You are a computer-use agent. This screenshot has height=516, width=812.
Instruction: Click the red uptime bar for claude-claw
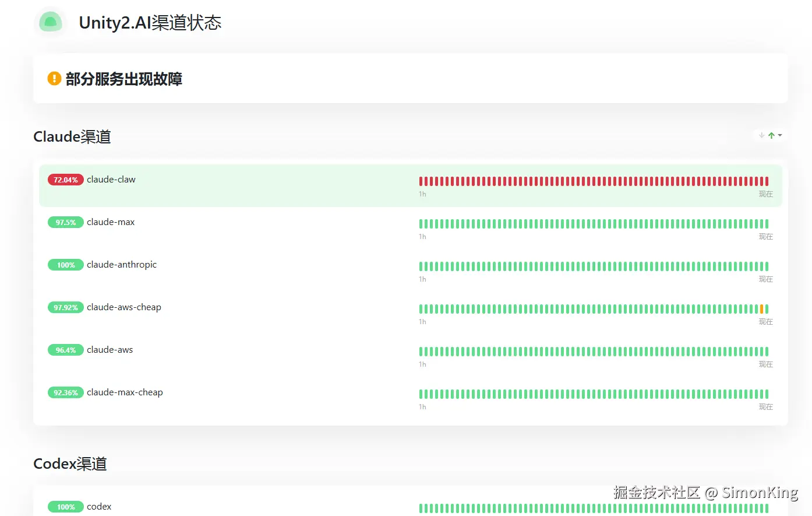coord(594,181)
